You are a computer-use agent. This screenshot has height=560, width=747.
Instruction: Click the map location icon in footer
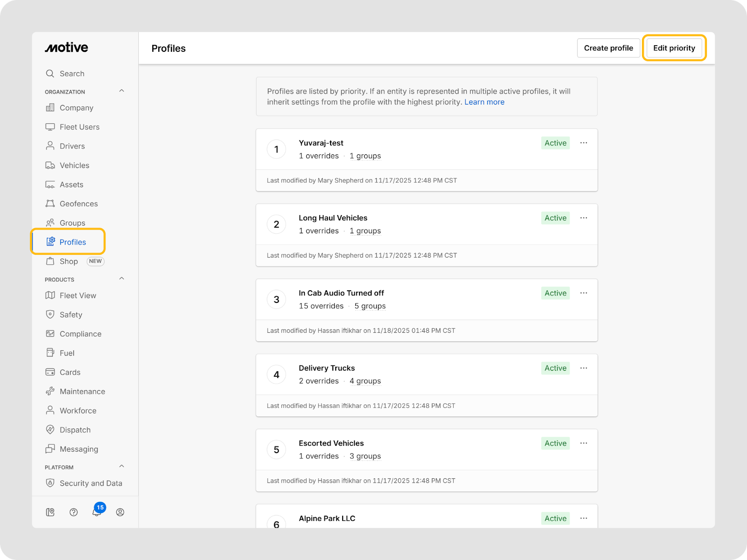point(50,512)
